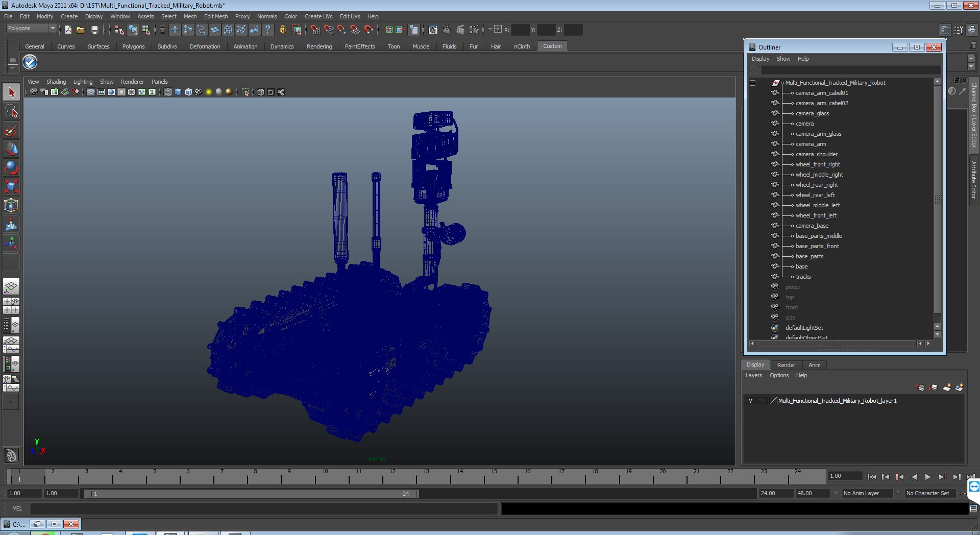Click the yellow use-all-lights sphere icon
Image resolution: width=980 pixels, height=535 pixels.
pos(209,92)
